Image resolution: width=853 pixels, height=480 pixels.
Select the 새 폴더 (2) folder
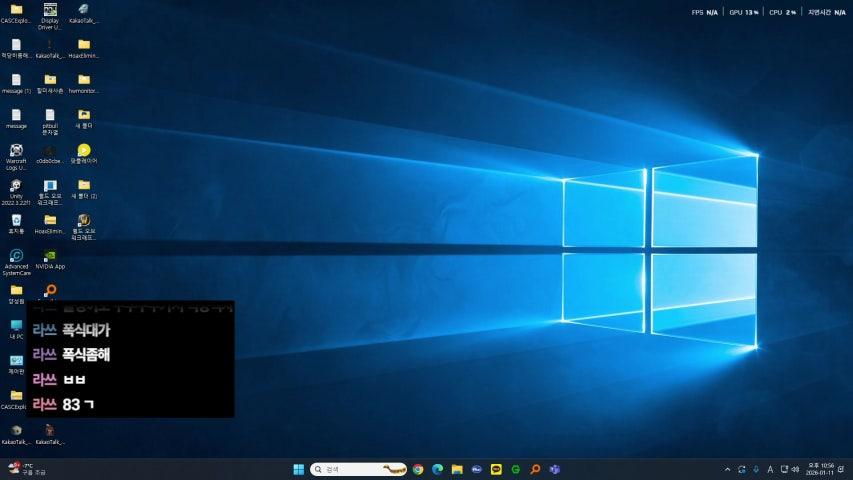[x=84, y=186]
